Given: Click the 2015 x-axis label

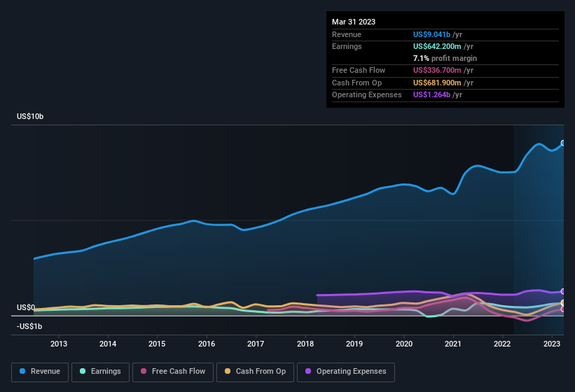Looking at the screenshot, I should click(157, 344).
